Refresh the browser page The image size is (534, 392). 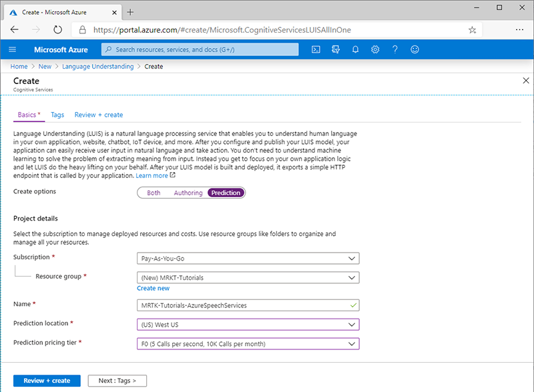click(57, 30)
